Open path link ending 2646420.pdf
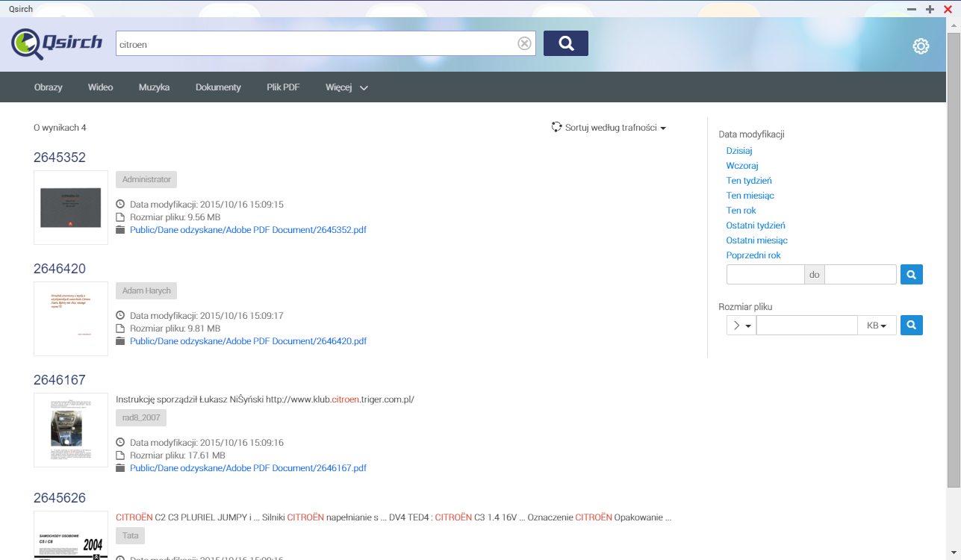Viewport: 961px width, 560px height. click(248, 341)
